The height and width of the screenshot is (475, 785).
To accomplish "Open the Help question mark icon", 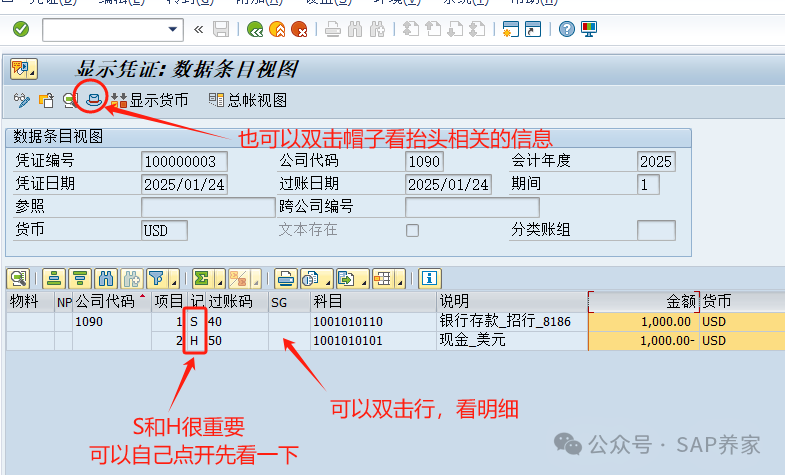I will pyautogui.click(x=566, y=30).
